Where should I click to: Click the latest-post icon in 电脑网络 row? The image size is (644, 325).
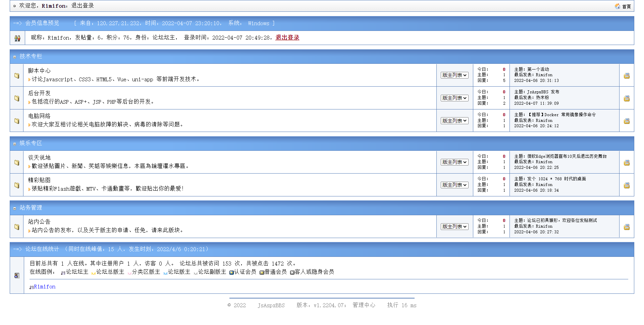[627, 121]
